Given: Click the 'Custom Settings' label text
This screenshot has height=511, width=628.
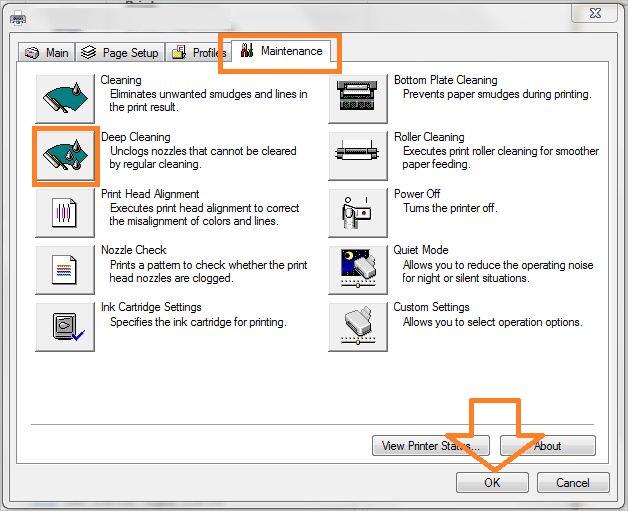Looking at the screenshot, I should tap(431, 307).
